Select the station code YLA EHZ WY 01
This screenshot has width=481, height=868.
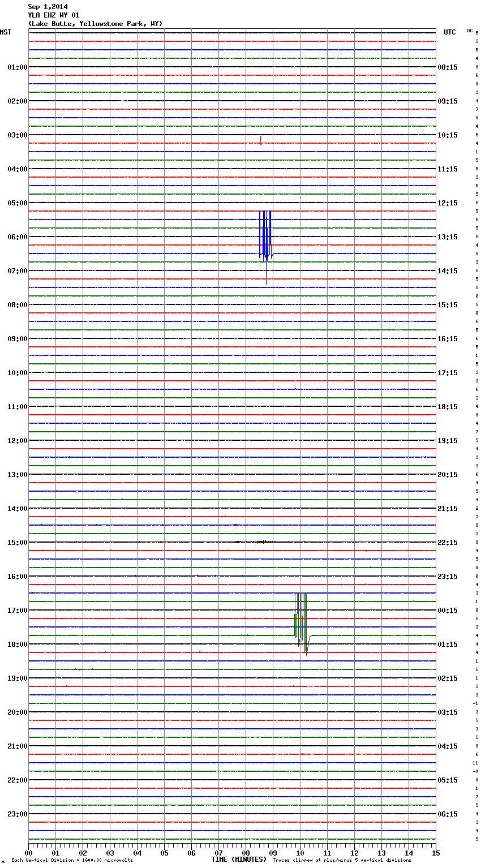coord(54,15)
